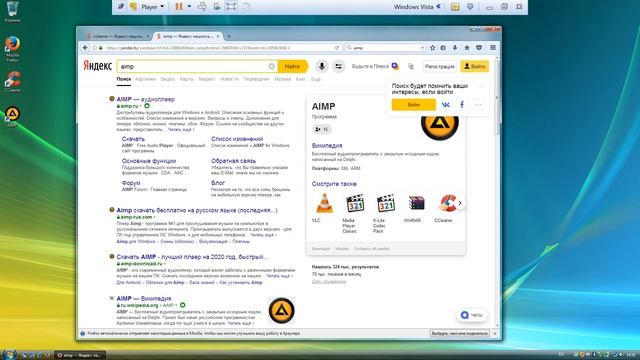
Task: Open the Википедия link in AIMP info card
Action: coord(327,145)
